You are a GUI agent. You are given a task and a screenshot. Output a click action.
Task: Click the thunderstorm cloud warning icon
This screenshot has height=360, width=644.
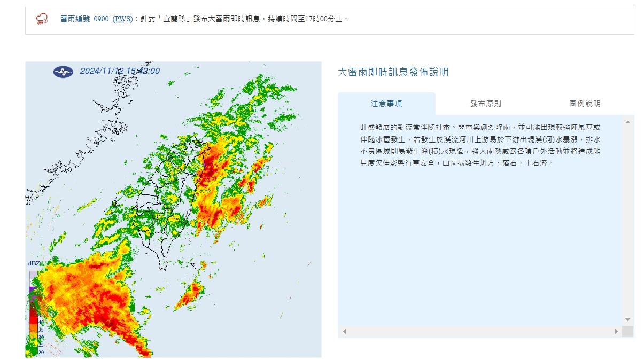coord(42,20)
